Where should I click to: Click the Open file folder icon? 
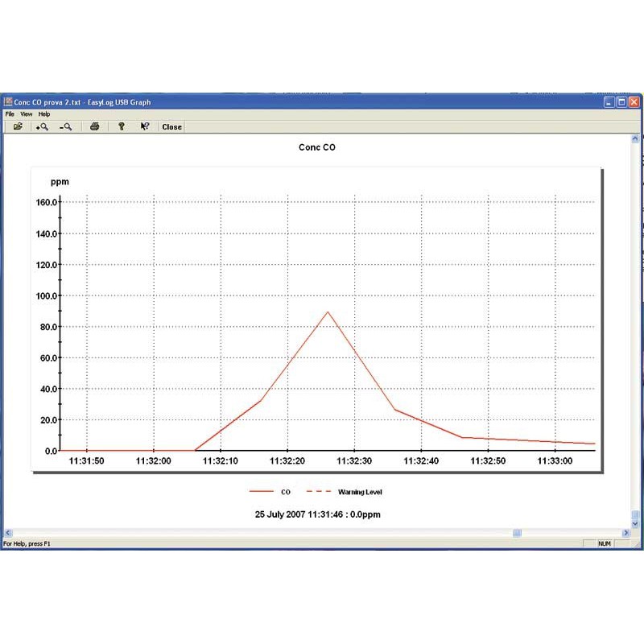tap(18, 126)
